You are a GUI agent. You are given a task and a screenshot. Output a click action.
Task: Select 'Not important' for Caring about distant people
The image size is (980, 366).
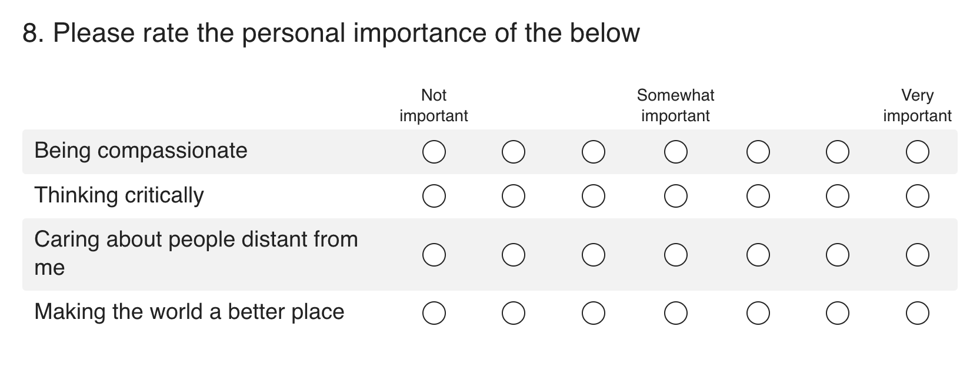point(434,255)
